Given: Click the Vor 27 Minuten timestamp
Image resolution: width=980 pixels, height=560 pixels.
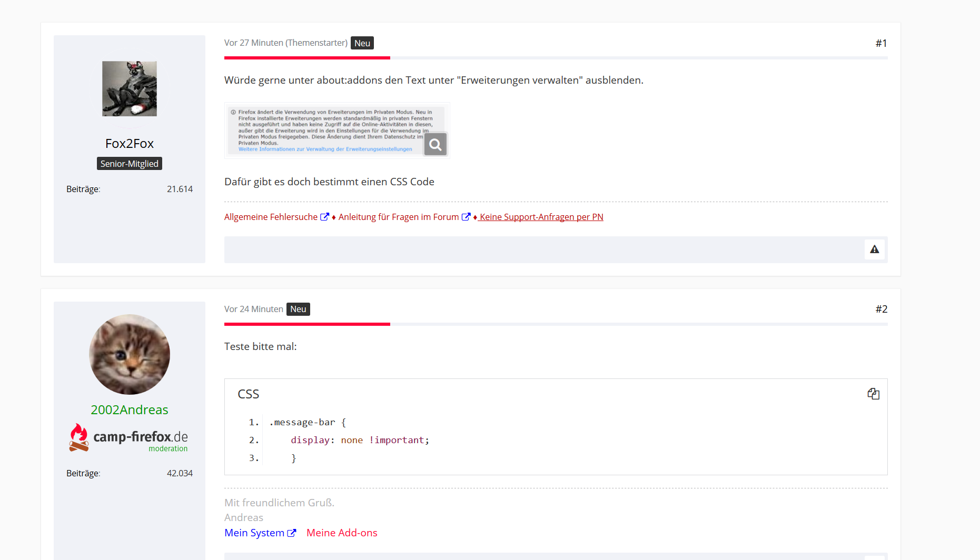Looking at the screenshot, I should pyautogui.click(x=254, y=43).
